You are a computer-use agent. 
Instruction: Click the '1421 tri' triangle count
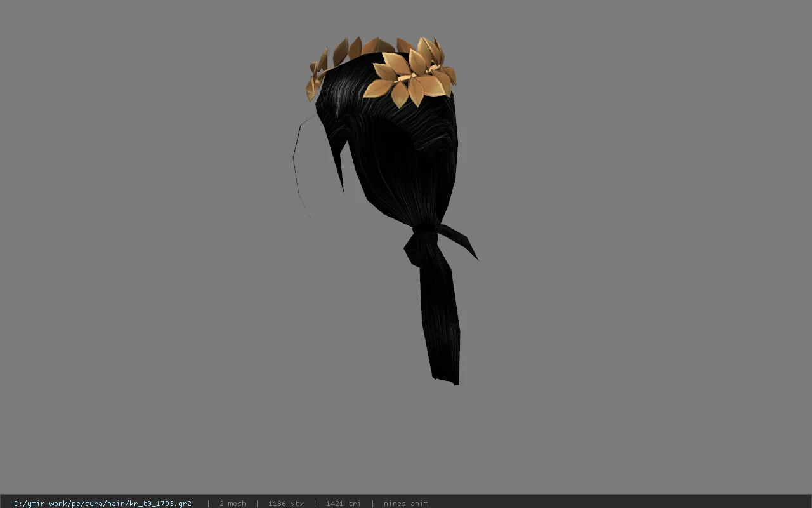pos(343,504)
